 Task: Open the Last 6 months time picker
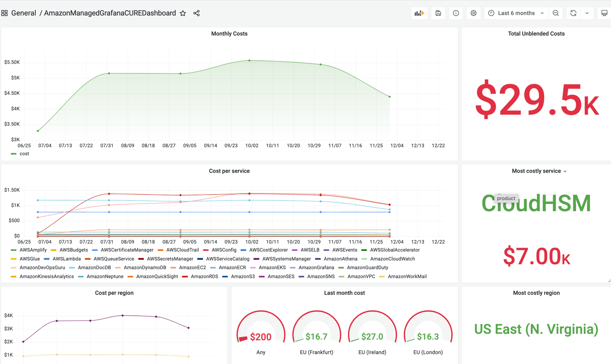pyautogui.click(x=516, y=13)
